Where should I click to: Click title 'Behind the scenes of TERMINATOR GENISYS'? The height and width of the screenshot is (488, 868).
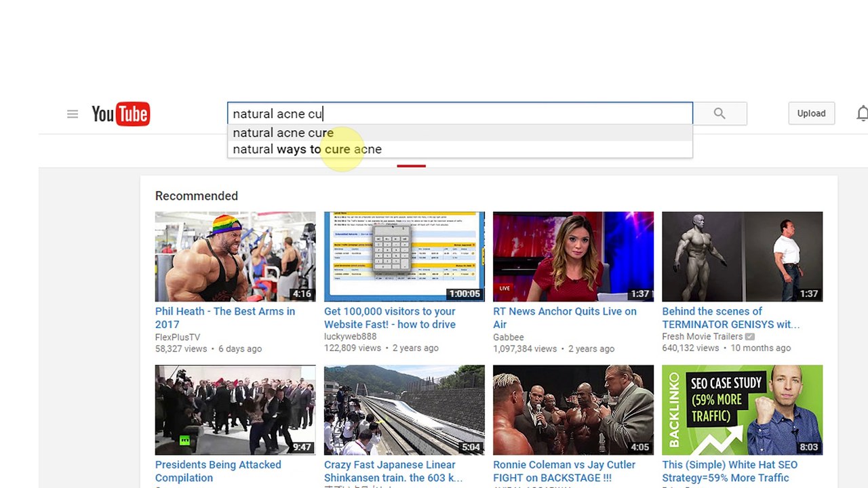731,318
